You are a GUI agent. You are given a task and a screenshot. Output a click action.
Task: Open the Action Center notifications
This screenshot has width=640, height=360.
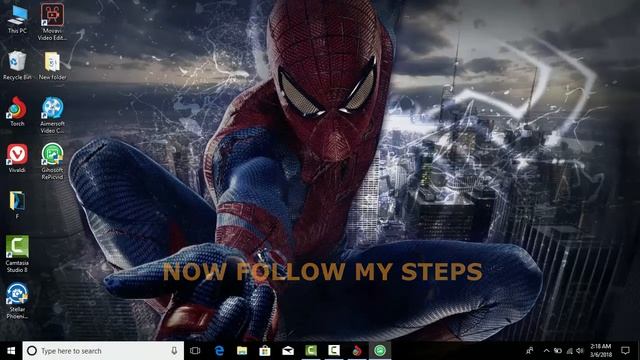point(625,351)
